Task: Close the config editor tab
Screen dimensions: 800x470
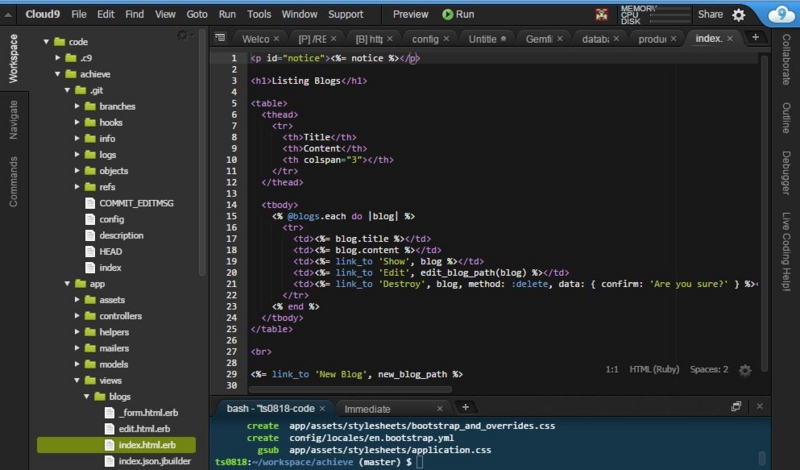Action: [x=446, y=39]
